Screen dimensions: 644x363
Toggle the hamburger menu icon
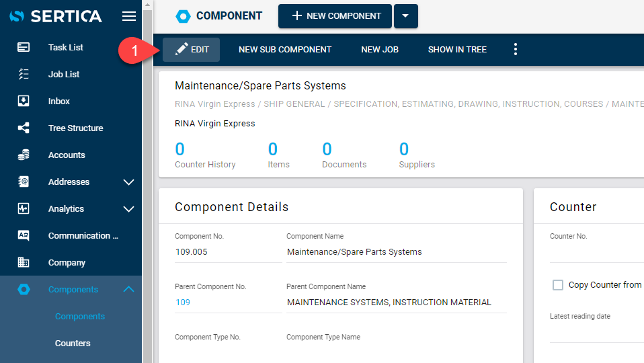(x=129, y=16)
